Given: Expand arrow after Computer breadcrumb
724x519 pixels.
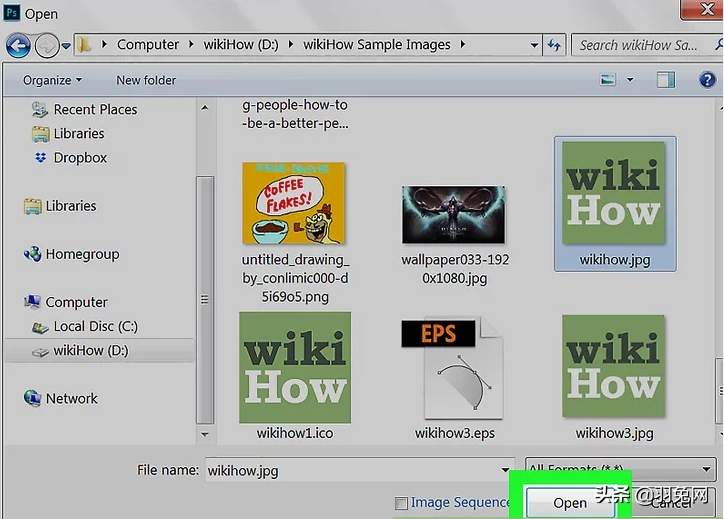Looking at the screenshot, I should click(191, 45).
